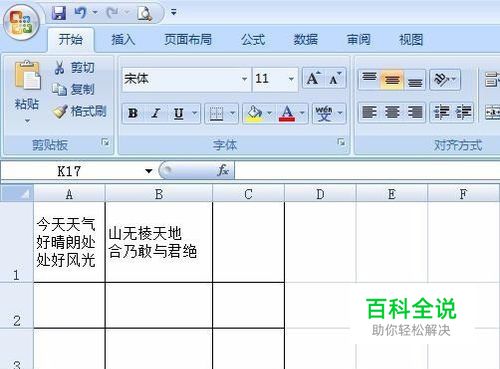Open the Name Box dropdown arrow
The height and width of the screenshot is (369, 500).
[148, 171]
